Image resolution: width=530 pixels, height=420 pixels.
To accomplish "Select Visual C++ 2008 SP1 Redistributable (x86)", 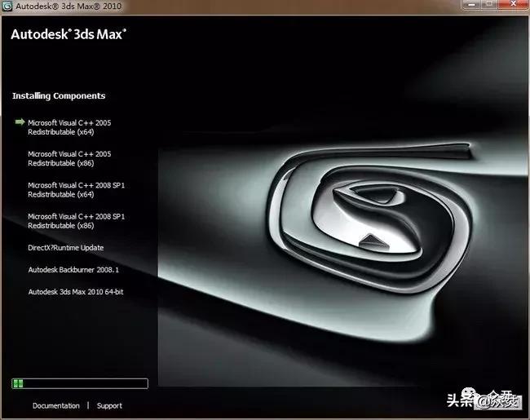I will 76,221.
